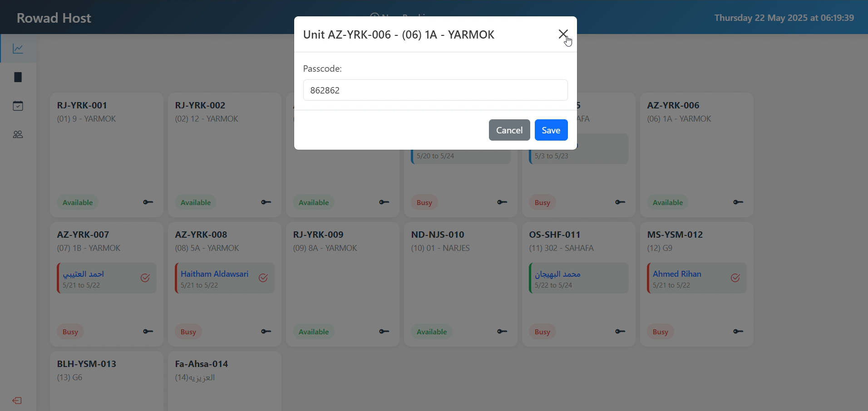Click Available badge on RJ-YRK-009
Viewport: 868px width, 411px height.
[314, 332]
